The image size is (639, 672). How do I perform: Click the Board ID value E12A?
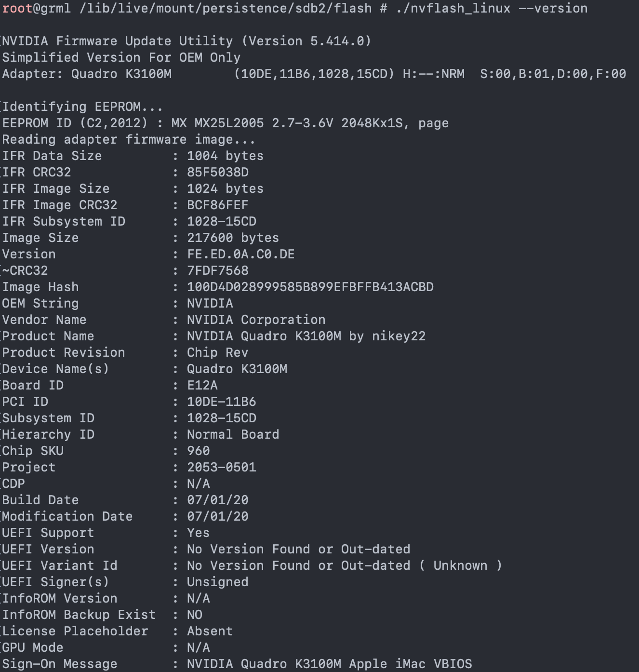click(x=202, y=385)
